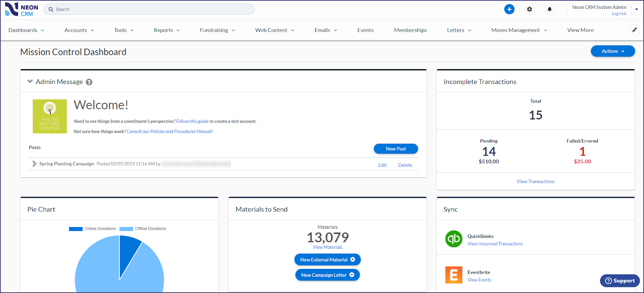Click New Campaign Letter button

click(327, 275)
